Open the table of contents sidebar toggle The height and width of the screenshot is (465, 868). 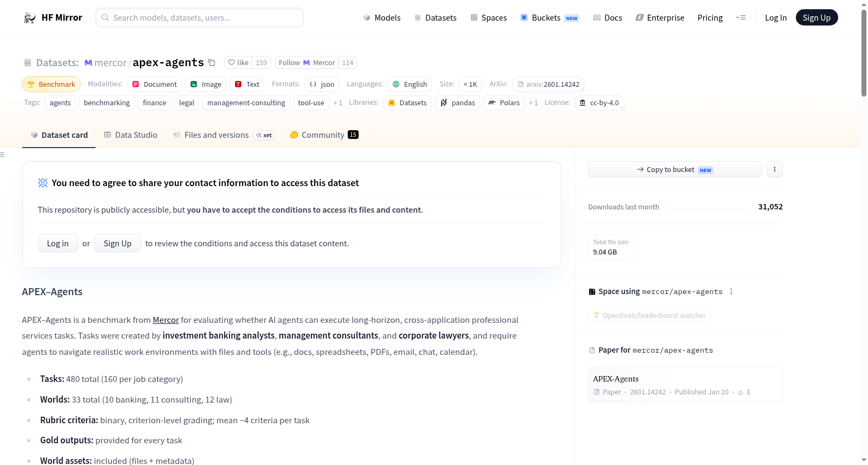click(x=3, y=155)
